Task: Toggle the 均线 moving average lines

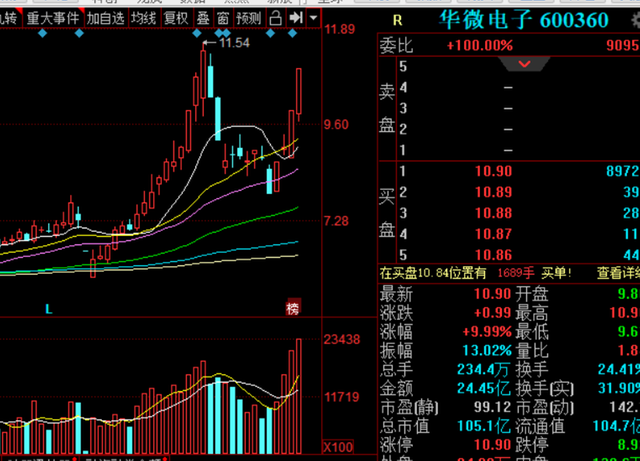Action: 144,18
